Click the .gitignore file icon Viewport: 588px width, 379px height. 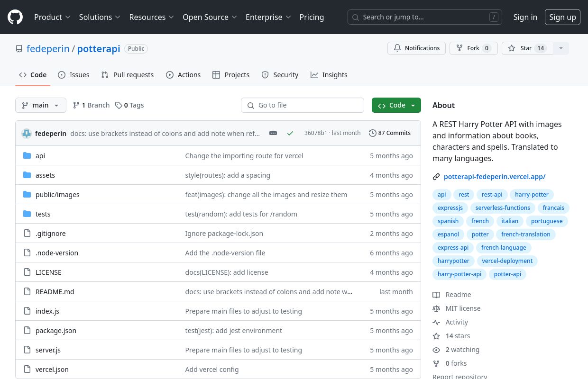tap(27, 234)
